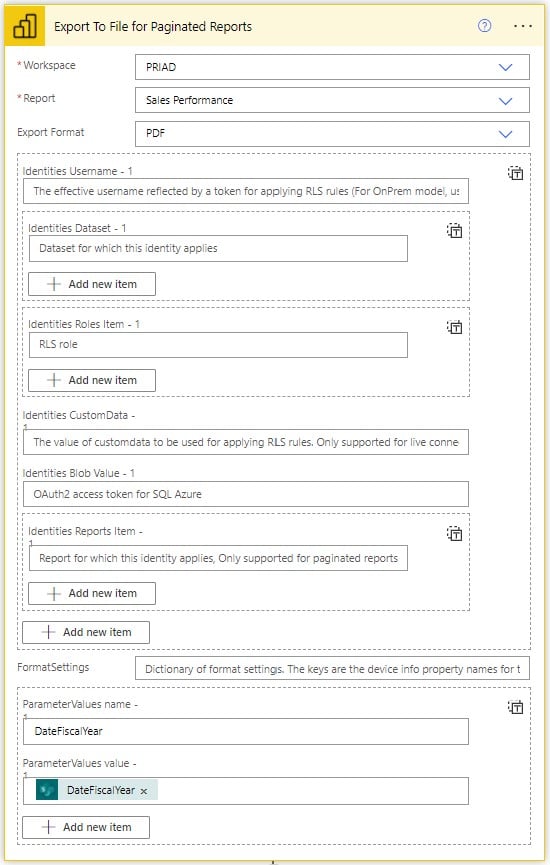550x865 pixels.
Task: Click the Identities CustomData input field
Action: 246,442
